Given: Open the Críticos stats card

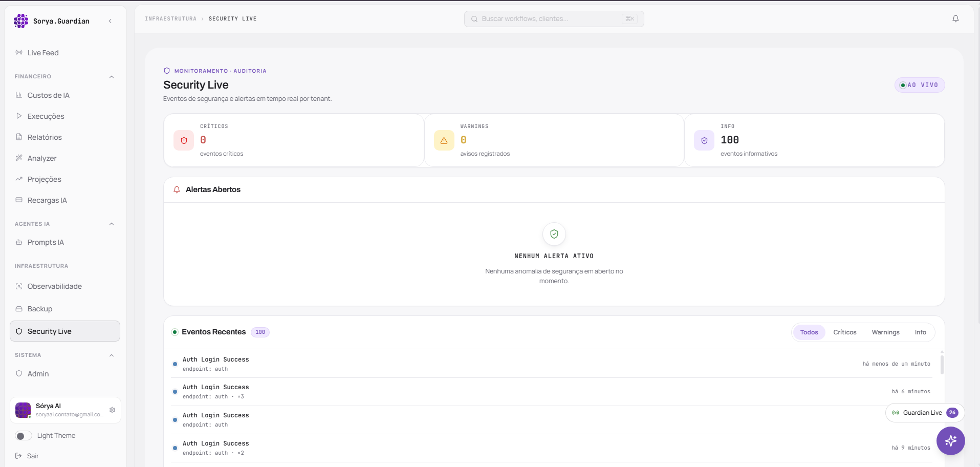Looking at the screenshot, I should coord(294,140).
